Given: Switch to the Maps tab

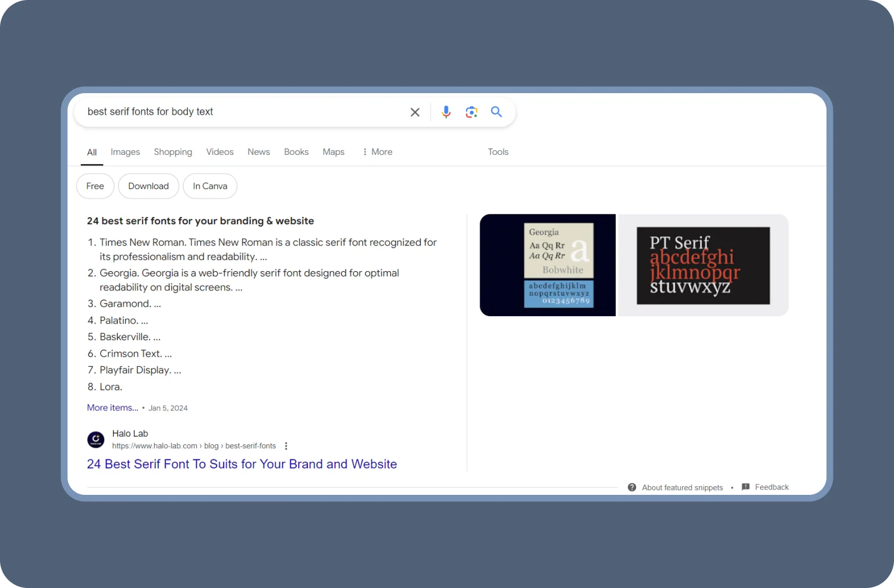Looking at the screenshot, I should [334, 152].
